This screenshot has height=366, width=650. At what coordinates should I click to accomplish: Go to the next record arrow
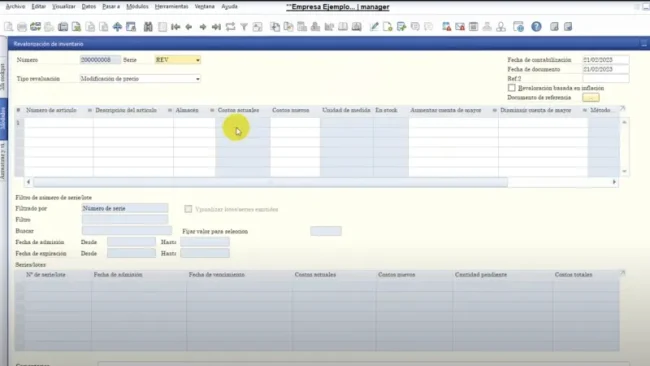[203, 27]
